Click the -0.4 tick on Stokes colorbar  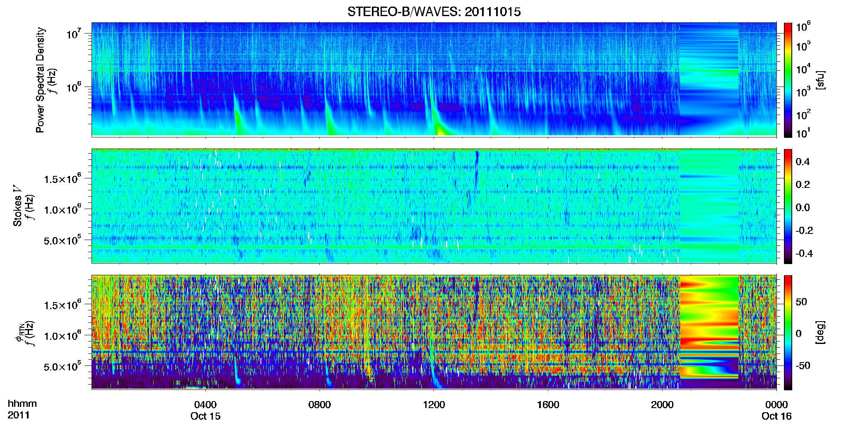click(804, 253)
